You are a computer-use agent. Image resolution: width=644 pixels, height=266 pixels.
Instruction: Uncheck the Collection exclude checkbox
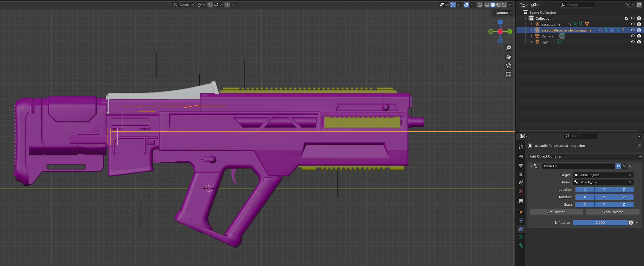pos(627,18)
